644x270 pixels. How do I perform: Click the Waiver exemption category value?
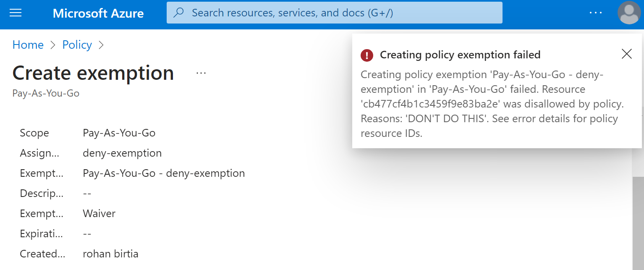click(x=99, y=214)
